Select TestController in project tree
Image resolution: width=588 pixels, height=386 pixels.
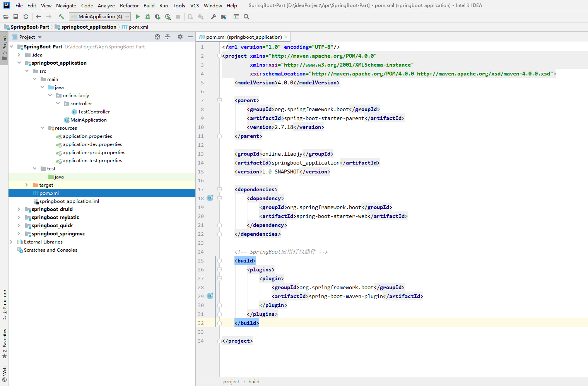pos(94,112)
